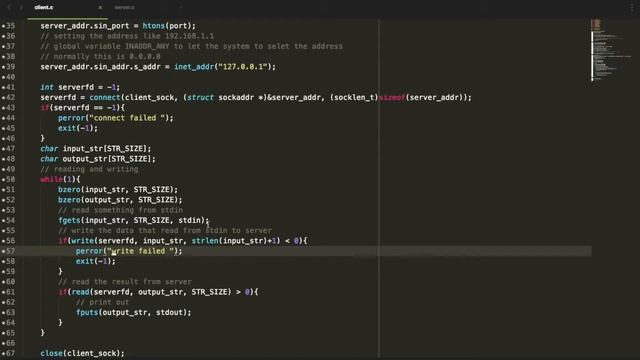Click the comment "// print out"
Image resolution: width=640 pixels, height=360 pixels.
[102, 302]
